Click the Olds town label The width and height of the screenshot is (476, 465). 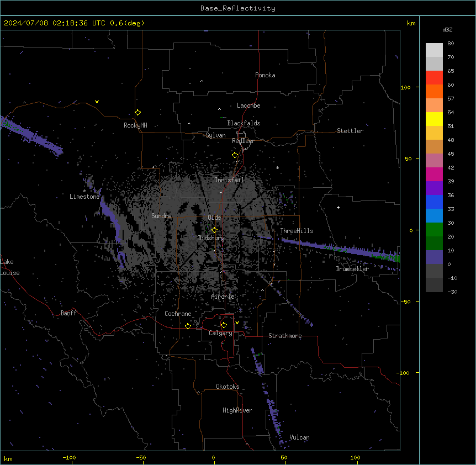(x=214, y=218)
